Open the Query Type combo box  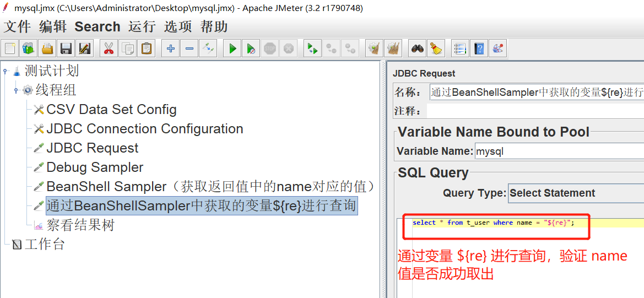coord(576,193)
